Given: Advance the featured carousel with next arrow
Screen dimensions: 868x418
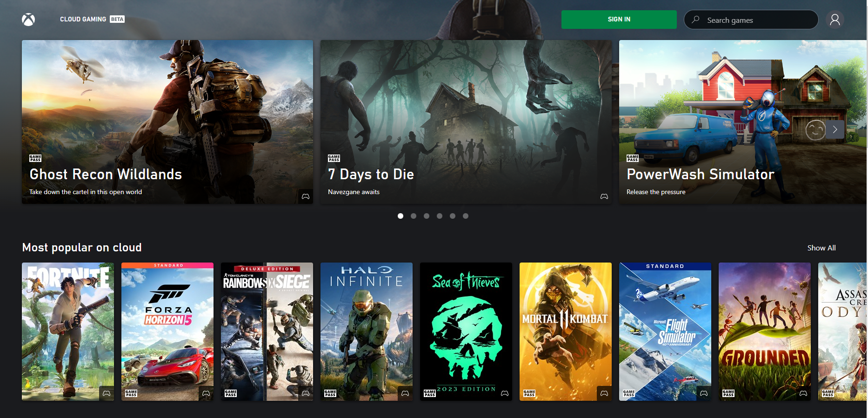Looking at the screenshot, I should pyautogui.click(x=835, y=130).
